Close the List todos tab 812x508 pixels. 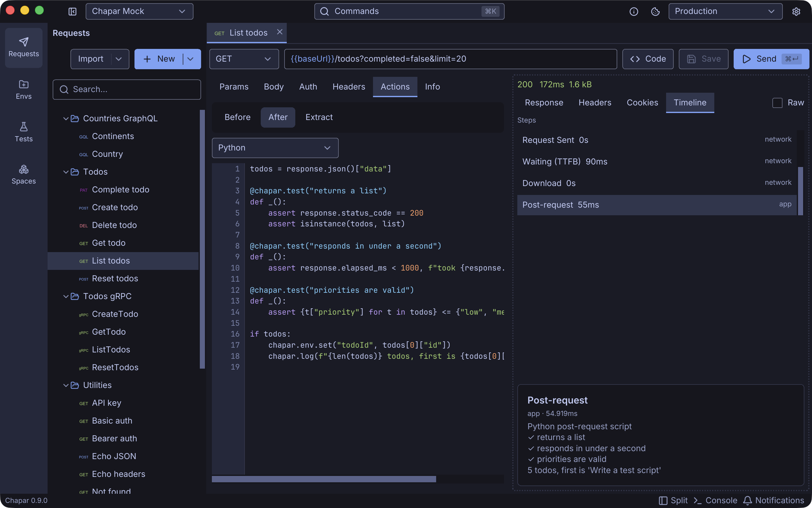pos(279,32)
